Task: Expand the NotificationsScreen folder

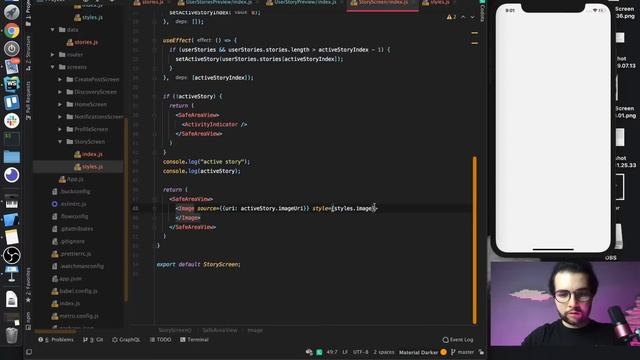Action: point(60,117)
